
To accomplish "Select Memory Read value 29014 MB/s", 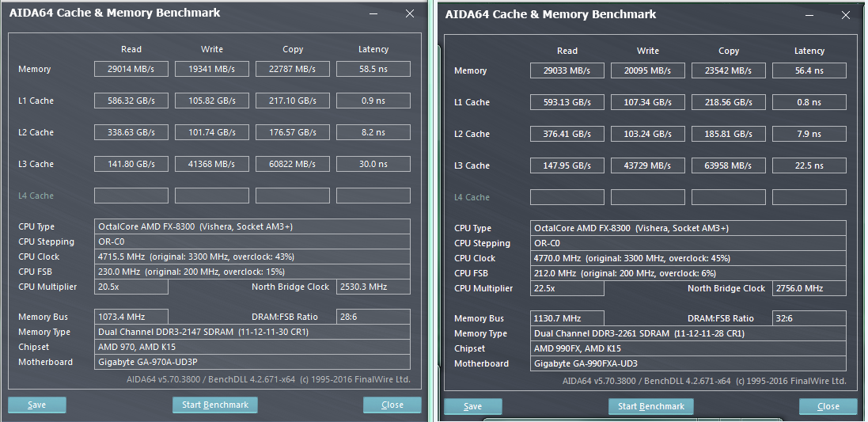I will [131, 69].
